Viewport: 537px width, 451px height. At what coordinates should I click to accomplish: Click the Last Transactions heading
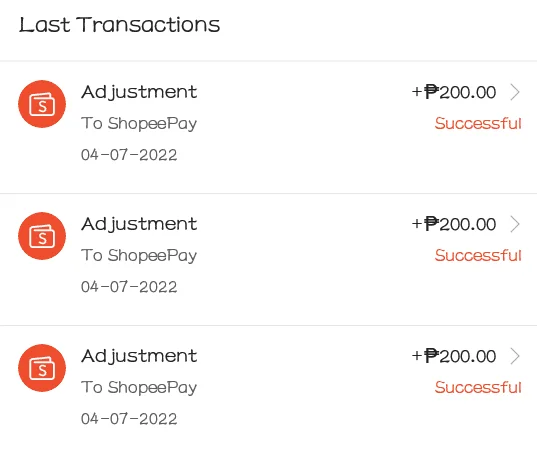point(120,25)
